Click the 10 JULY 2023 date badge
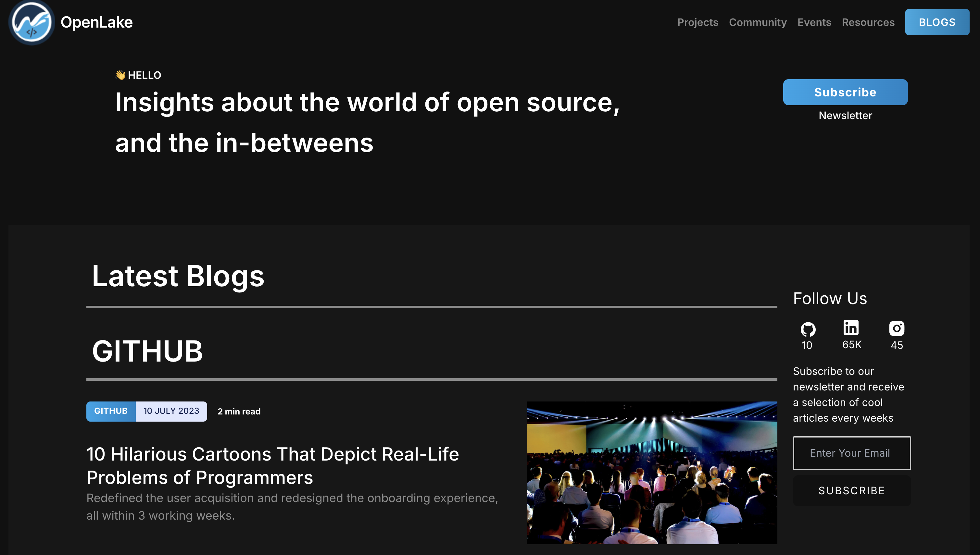The width and height of the screenshot is (980, 555). coord(171,411)
